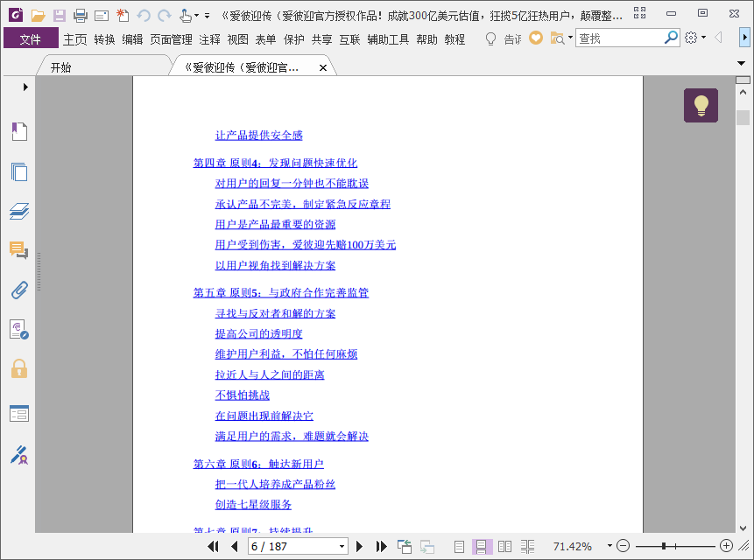
Task: Click the vertical scrollbar thumb
Action: coord(743,117)
